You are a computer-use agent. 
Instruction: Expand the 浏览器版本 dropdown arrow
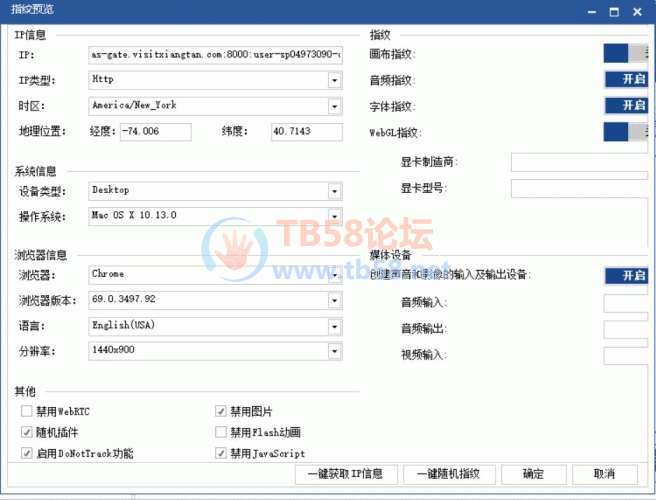[x=334, y=300]
